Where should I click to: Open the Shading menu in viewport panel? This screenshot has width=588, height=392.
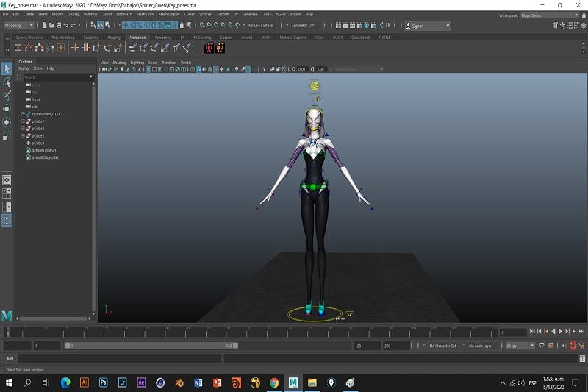pyautogui.click(x=118, y=63)
